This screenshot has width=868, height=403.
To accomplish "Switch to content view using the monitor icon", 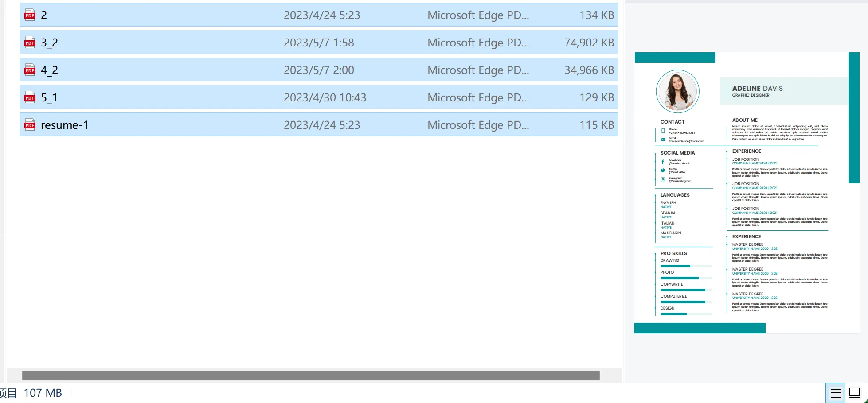I will pos(855,393).
